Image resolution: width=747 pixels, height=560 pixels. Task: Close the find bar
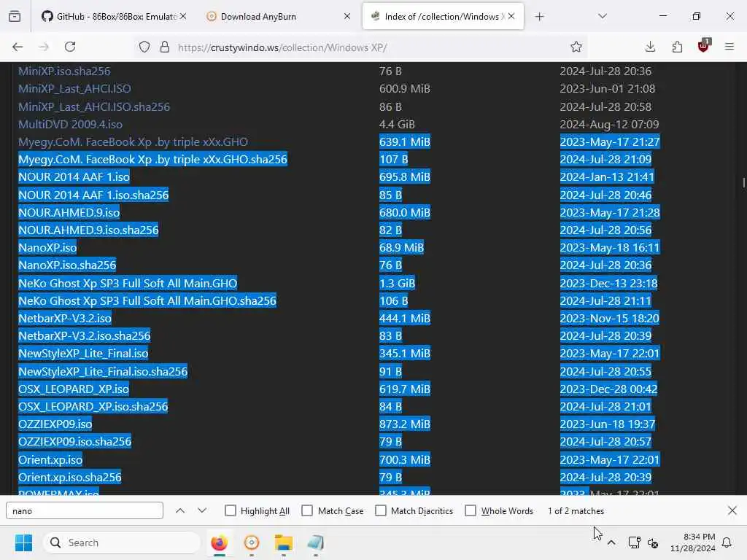pyautogui.click(x=732, y=510)
